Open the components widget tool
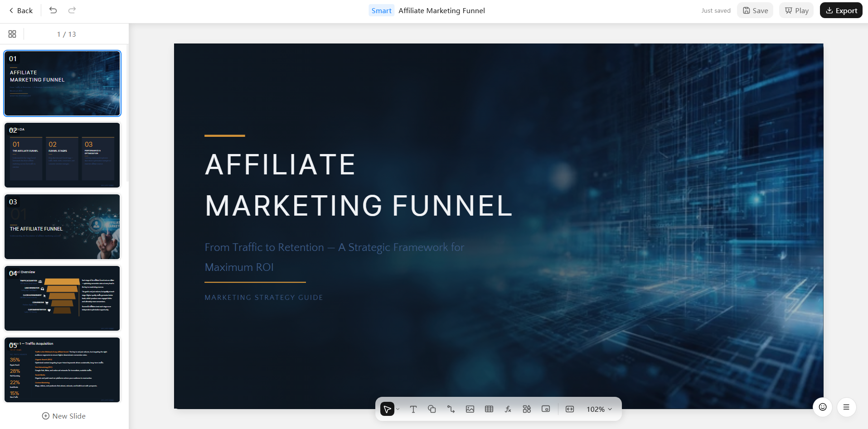Screen dimensions: 868x429 point(527,409)
